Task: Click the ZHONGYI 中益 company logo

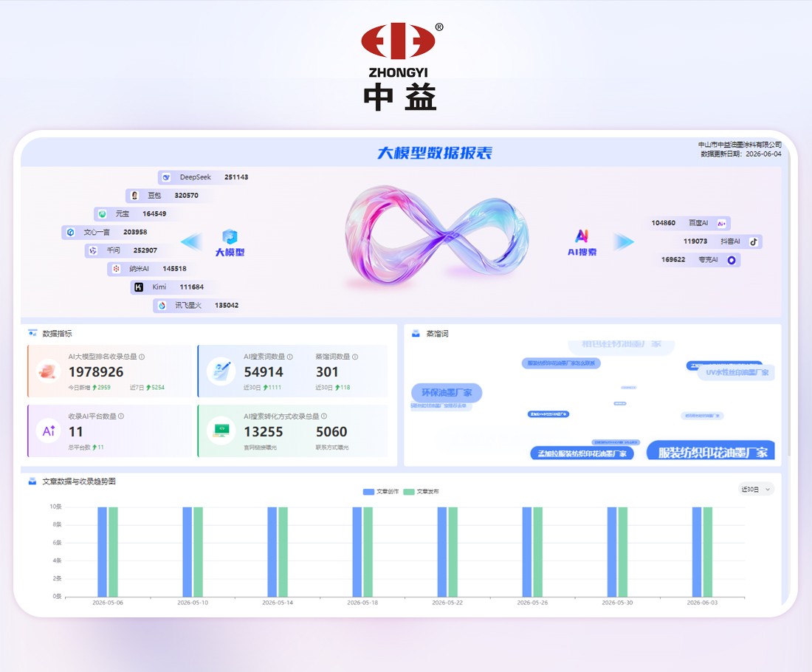Action: click(x=400, y=66)
